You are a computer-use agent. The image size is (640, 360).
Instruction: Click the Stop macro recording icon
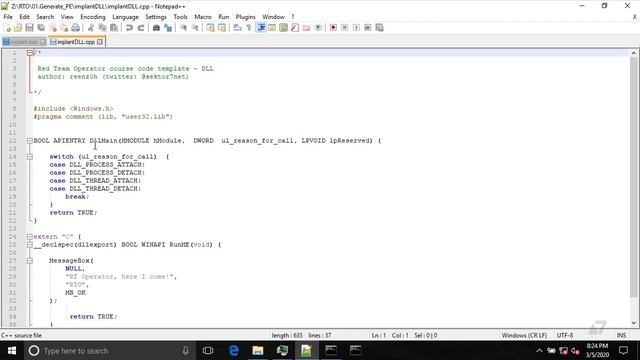pyautogui.click(x=344, y=28)
